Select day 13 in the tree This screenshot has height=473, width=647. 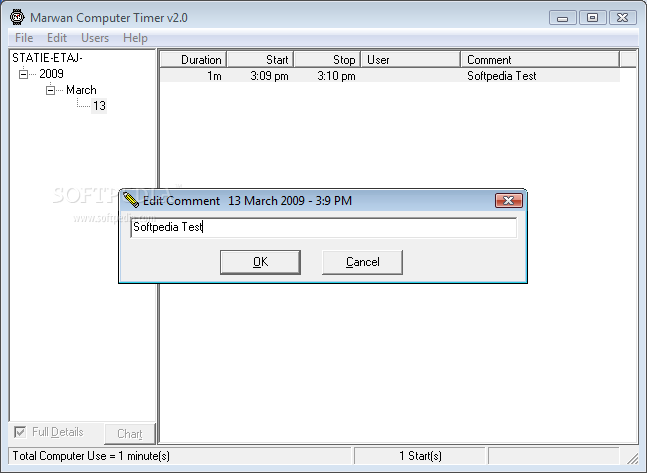tap(99, 106)
